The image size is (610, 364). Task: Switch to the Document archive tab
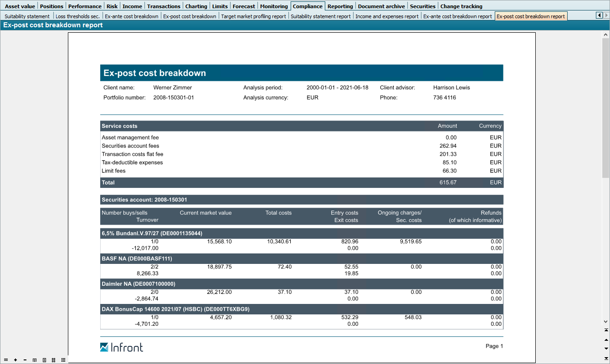[381, 6]
